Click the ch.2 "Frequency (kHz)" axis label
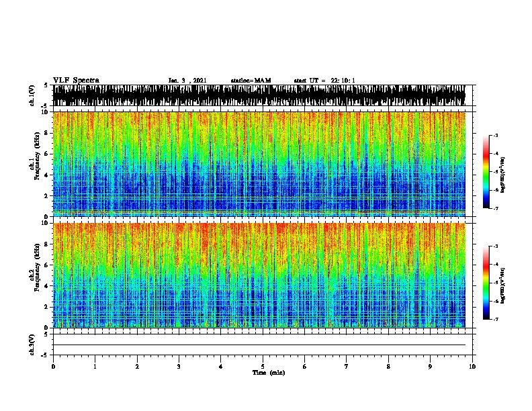The width and height of the screenshot is (532, 411). point(37,267)
